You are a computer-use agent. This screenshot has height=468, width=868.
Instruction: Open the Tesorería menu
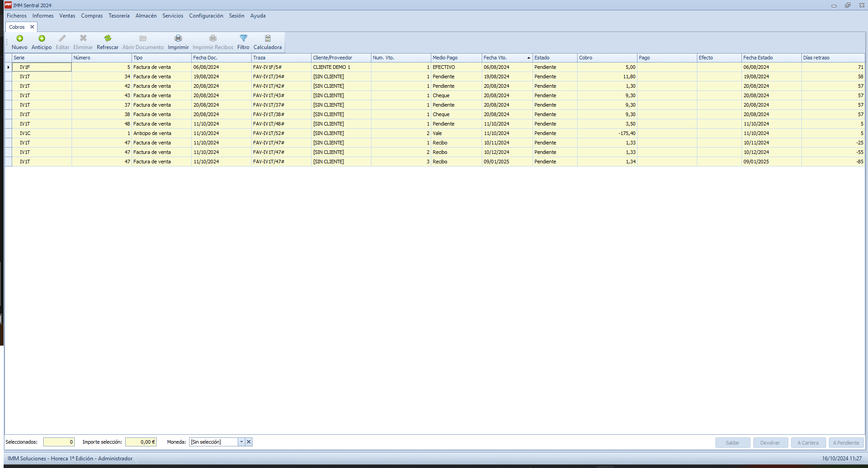coord(119,16)
